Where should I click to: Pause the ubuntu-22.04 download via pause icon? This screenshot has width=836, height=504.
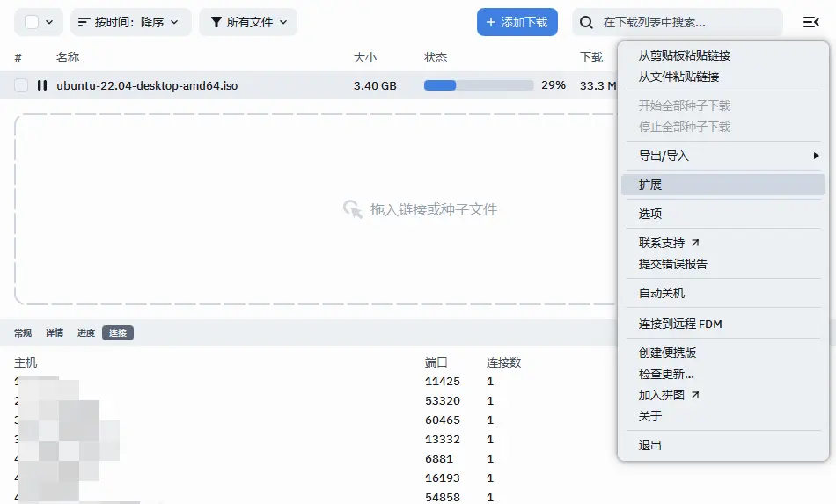[42, 85]
